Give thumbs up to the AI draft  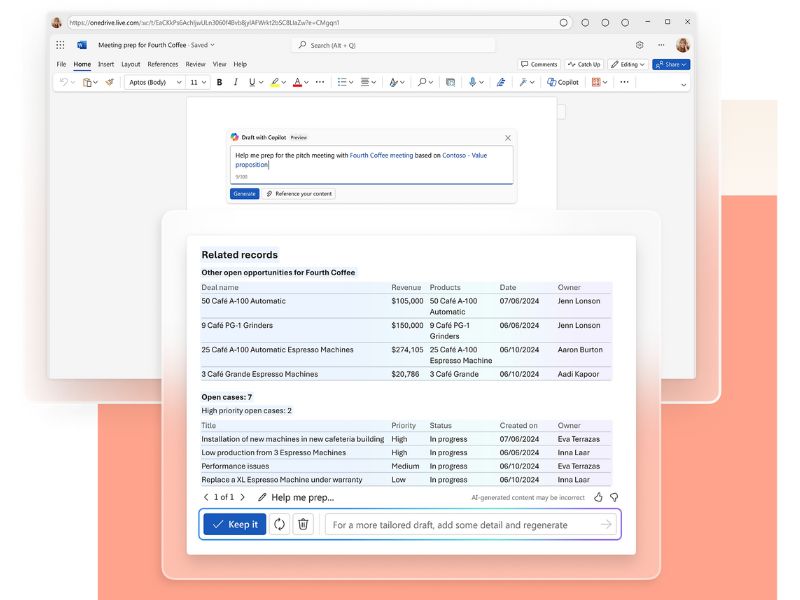(598, 497)
